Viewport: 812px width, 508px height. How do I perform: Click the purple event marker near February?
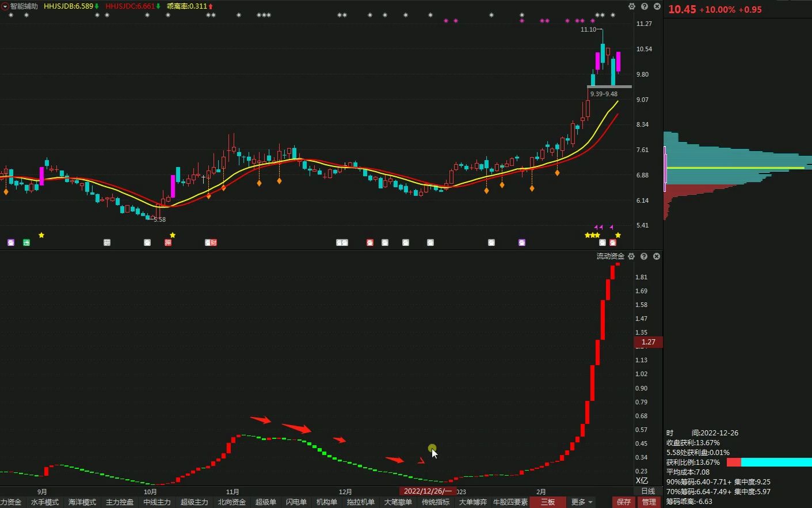(522, 242)
